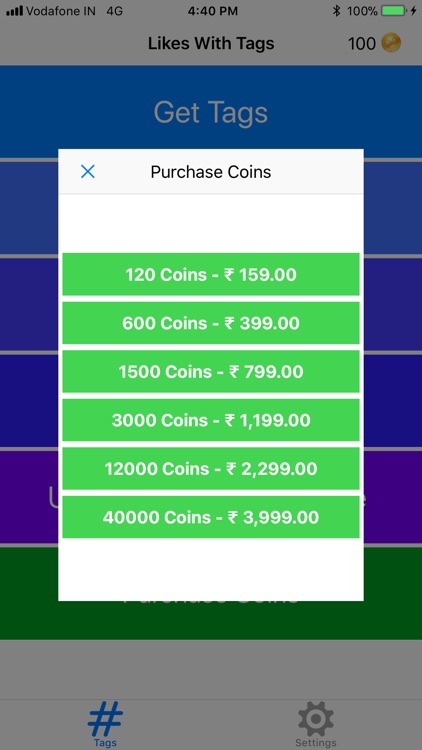Screen dimensions: 422x750
Task: Buy 120 Coins for ₹ 159.00
Action: tap(211, 275)
